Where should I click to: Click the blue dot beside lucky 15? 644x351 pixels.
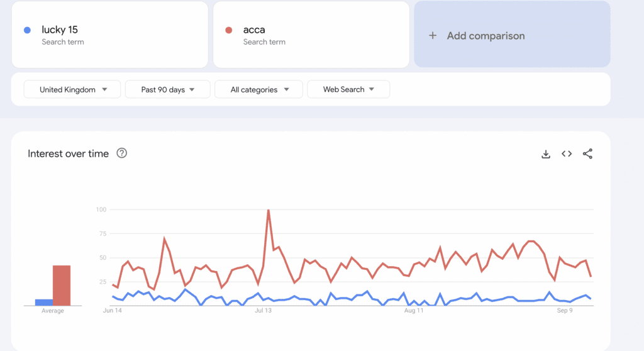pyautogui.click(x=27, y=30)
